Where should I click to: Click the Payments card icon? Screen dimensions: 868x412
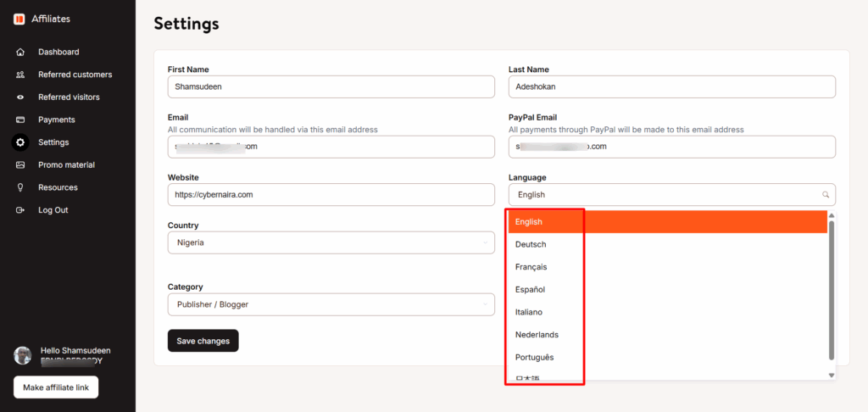point(20,120)
